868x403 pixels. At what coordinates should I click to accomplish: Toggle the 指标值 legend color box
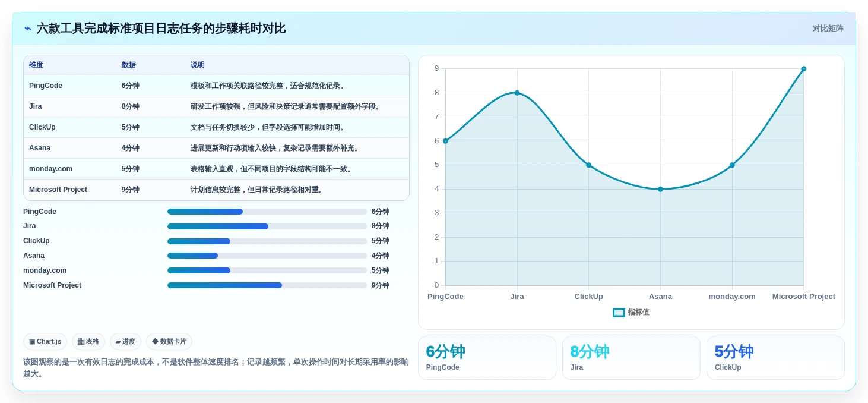point(619,312)
